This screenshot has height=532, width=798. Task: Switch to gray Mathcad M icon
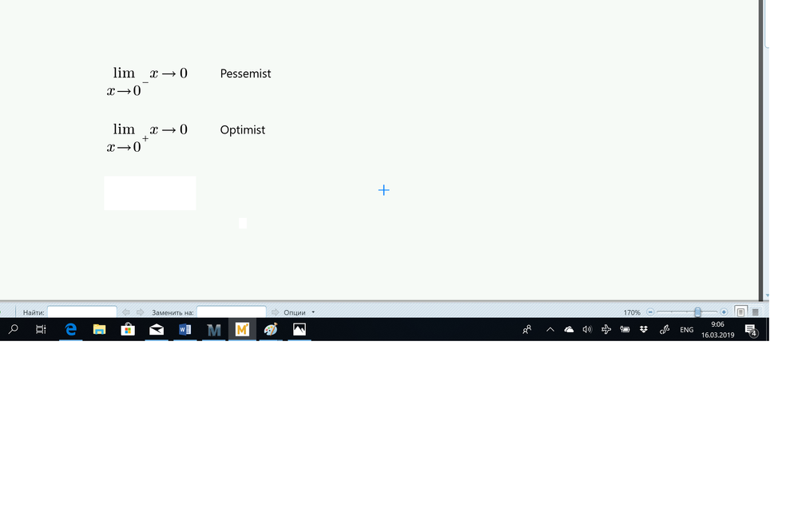[x=214, y=330]
